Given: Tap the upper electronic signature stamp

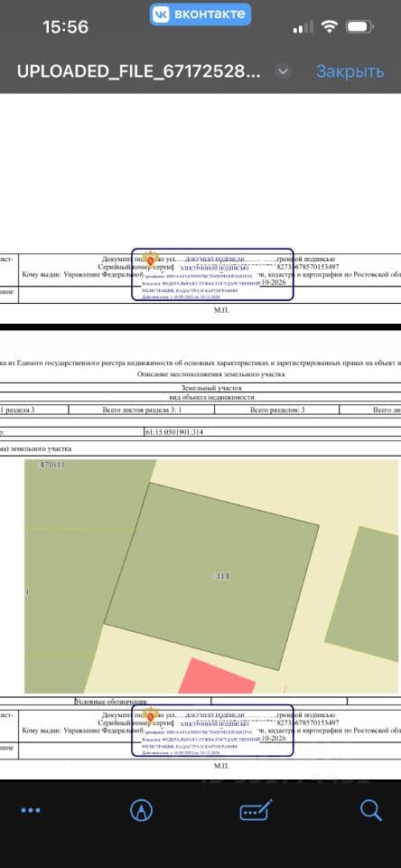Looking at the screenshot, I should pyautogui.click(x=212, y=275).
